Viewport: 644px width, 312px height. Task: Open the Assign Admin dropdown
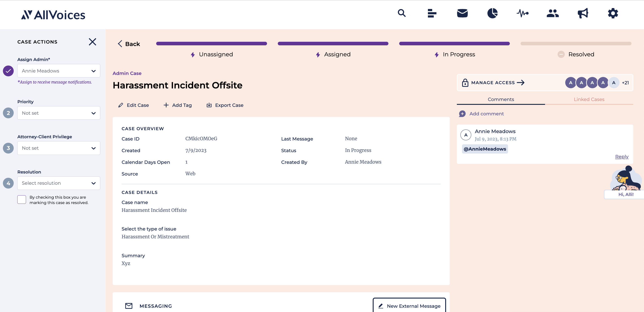point(59,71)
